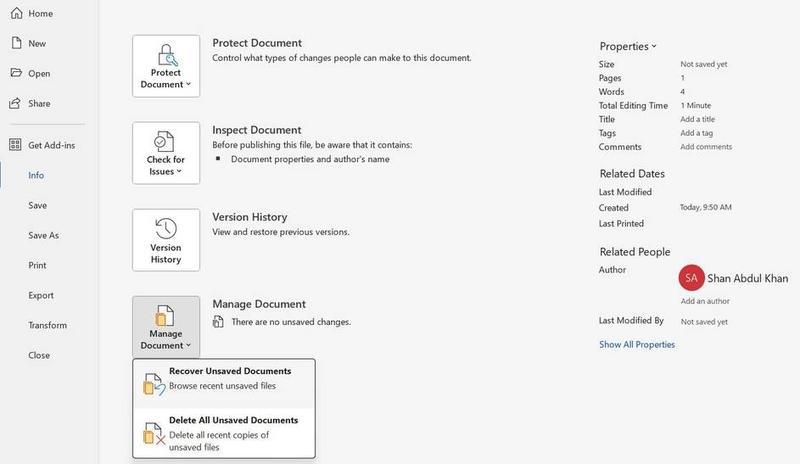
Task: Select Export in the sidebar
Action: pos(41,295)
